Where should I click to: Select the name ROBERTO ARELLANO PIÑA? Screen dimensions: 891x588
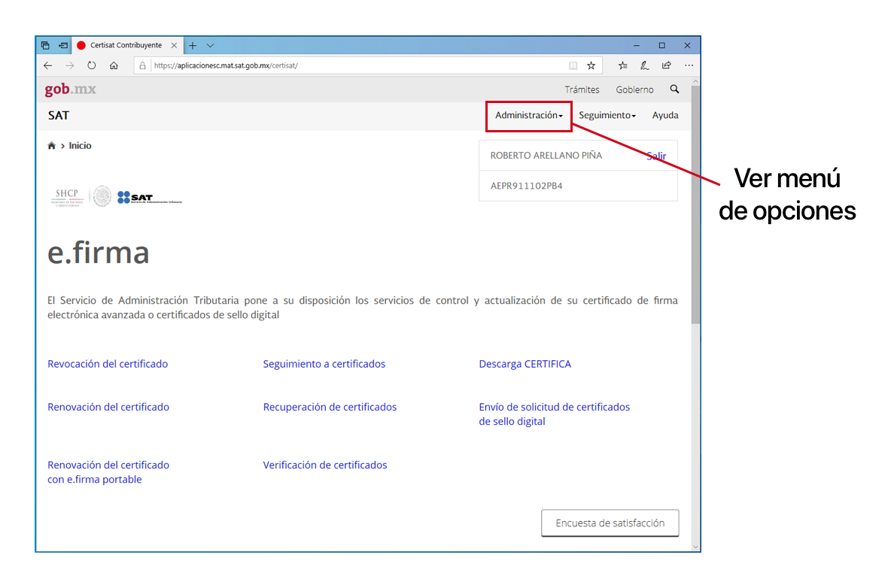tap(546, 156)
